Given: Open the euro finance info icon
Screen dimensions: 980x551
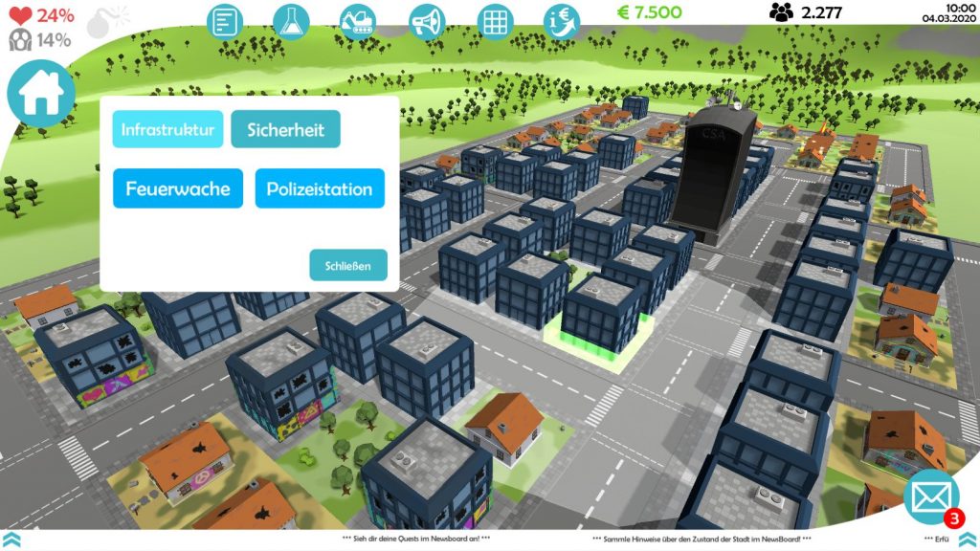Looking at the screenshot, I should click(x=562, y=21).
